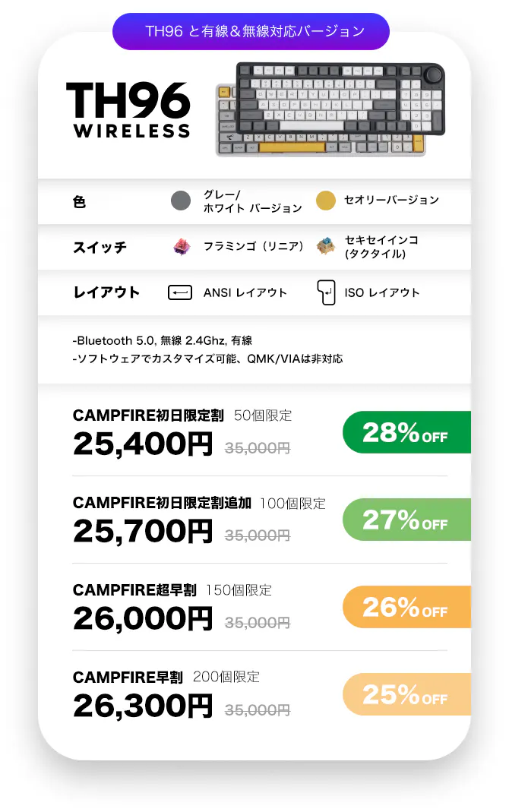Open the TH96 wired & wireless version banner

click(x=251, y=32)
